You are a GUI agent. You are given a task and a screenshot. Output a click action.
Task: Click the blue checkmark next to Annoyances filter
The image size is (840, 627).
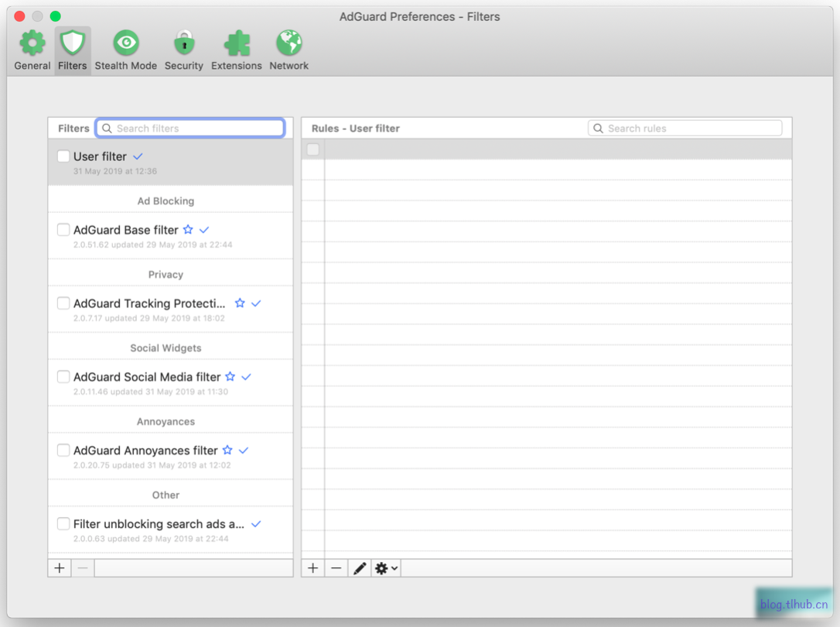244,451
